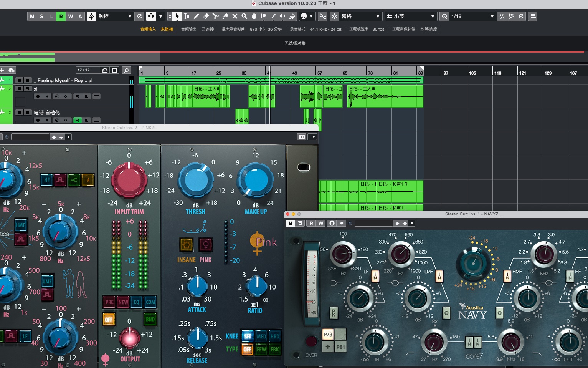This screenshot has width=588, height=368.
Task: Click the MAKE UP blue knob
Action: [x=256, y=180]
